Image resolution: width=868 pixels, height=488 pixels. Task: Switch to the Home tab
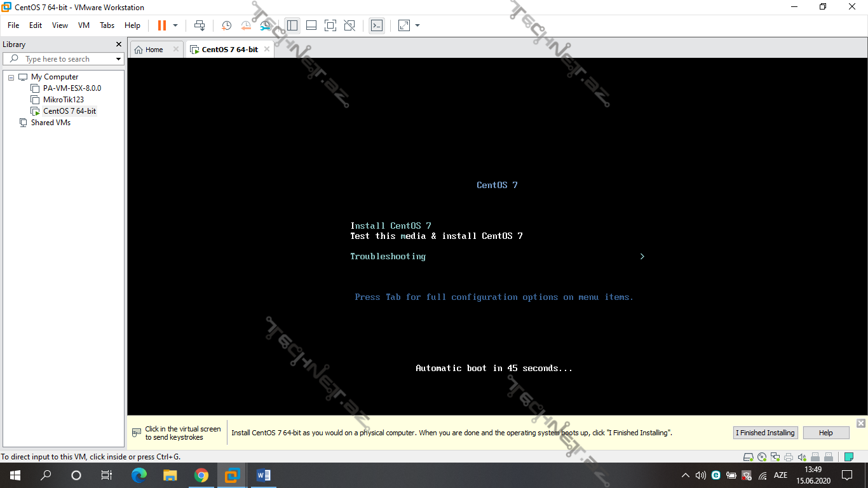tap(154, 50)
